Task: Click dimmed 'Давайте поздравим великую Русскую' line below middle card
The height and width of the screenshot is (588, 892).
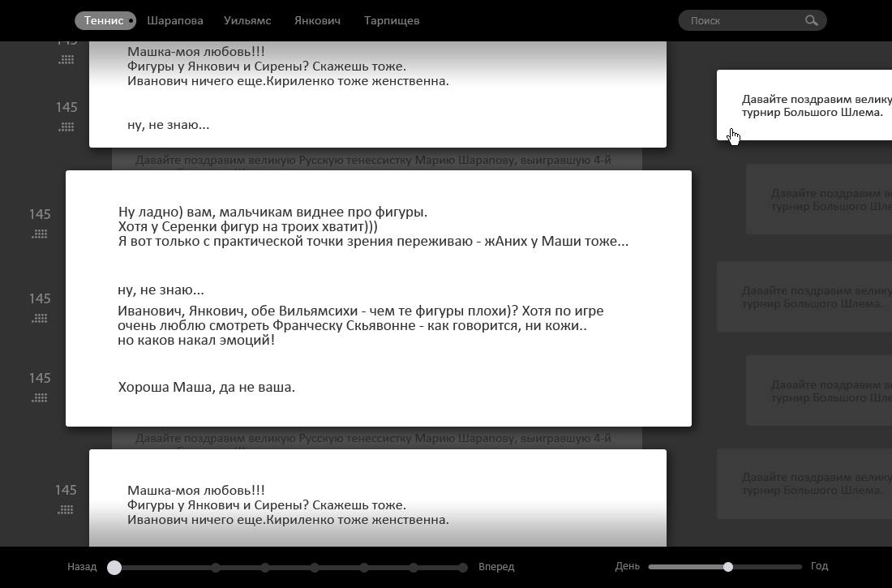Action: (x=373, y=439)
